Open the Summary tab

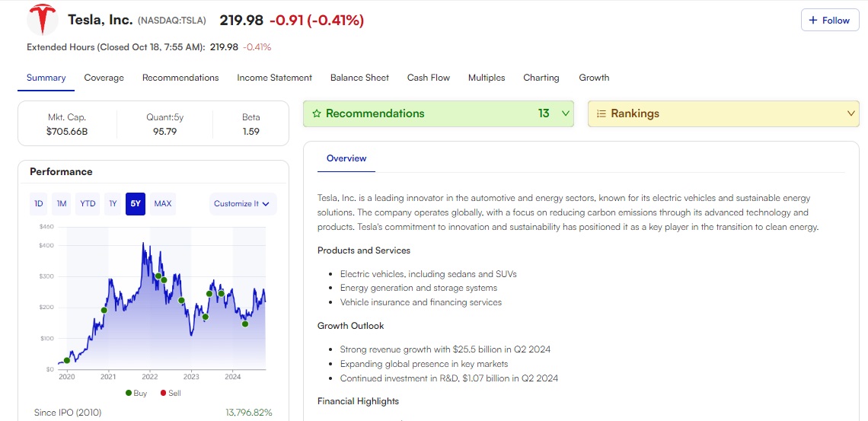click(x=46, y=78)
